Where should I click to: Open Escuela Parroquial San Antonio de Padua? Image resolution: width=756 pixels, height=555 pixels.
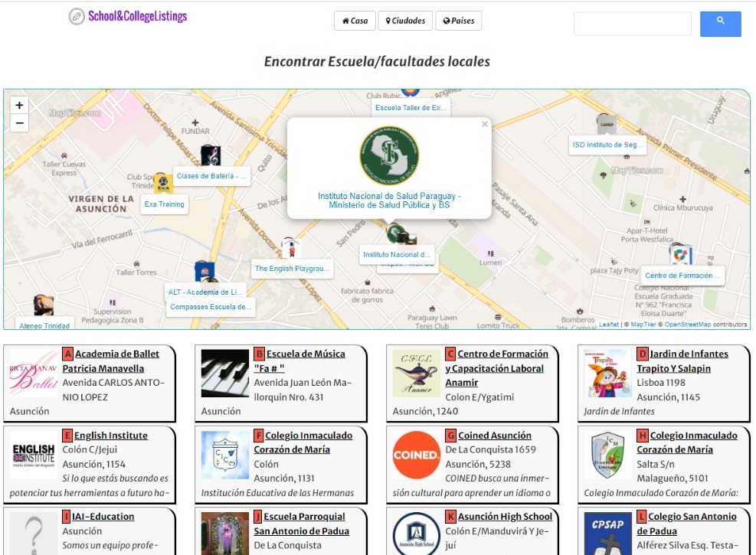pyautogui.click(x=302, y=524)
